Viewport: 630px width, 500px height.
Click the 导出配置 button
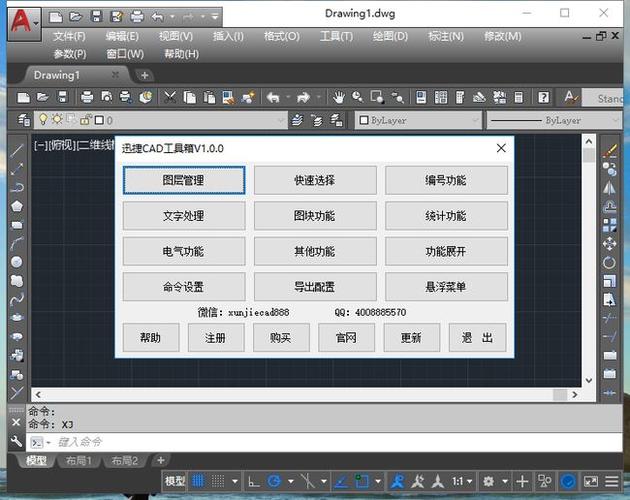tap(315, 287)
